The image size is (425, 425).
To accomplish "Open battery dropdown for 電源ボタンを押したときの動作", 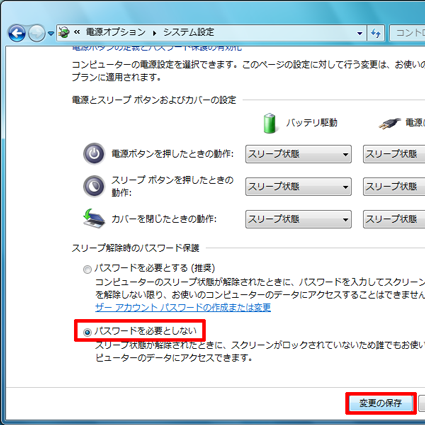I will (298, 154).
